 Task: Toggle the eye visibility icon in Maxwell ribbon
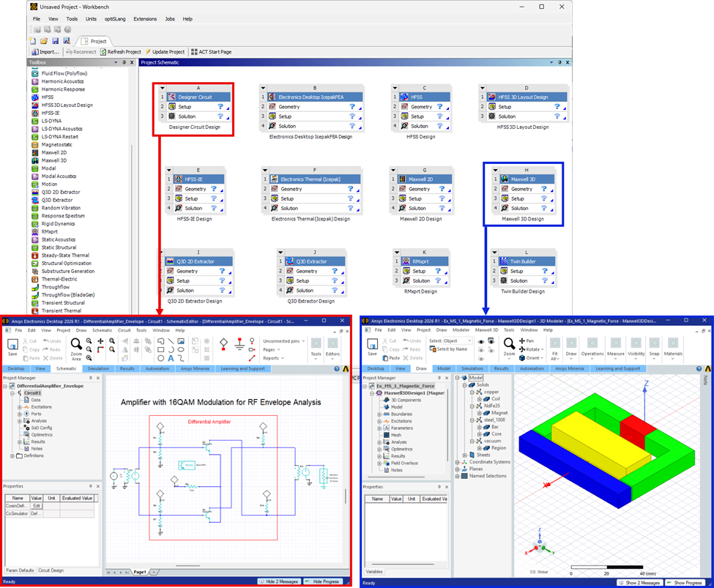coord(481,341)
